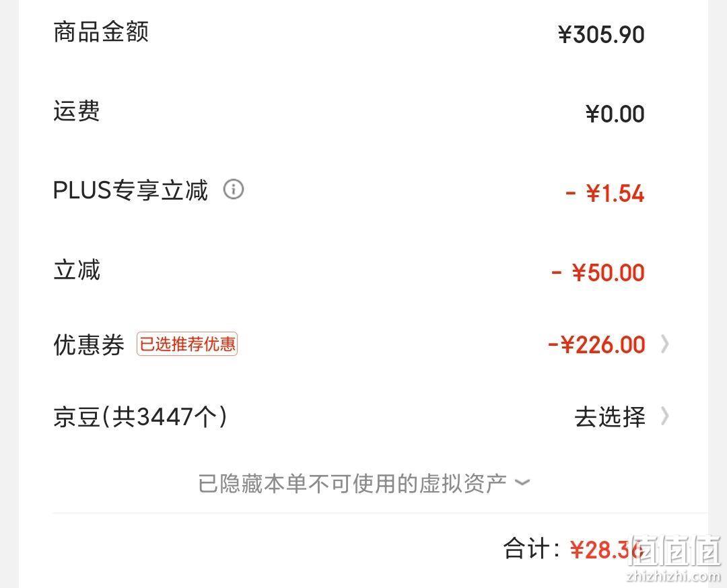
Task: Open the coupon chevron arrow
Action: (665, 344)
